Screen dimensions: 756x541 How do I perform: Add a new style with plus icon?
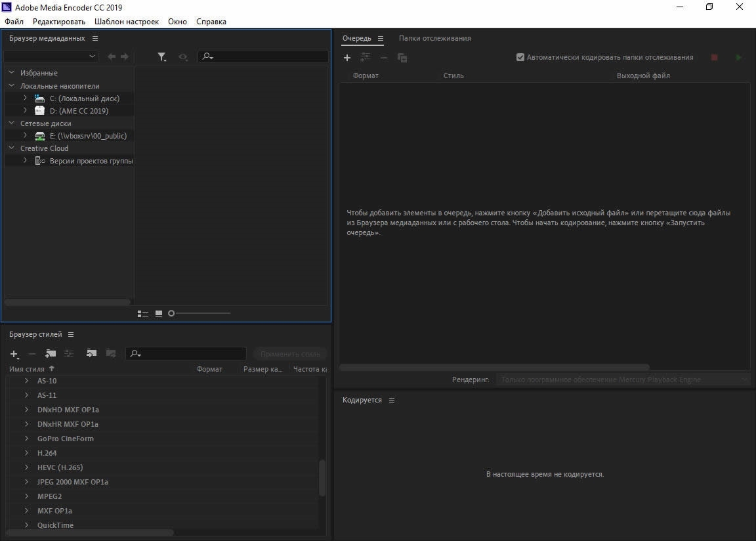coord(14,354)
